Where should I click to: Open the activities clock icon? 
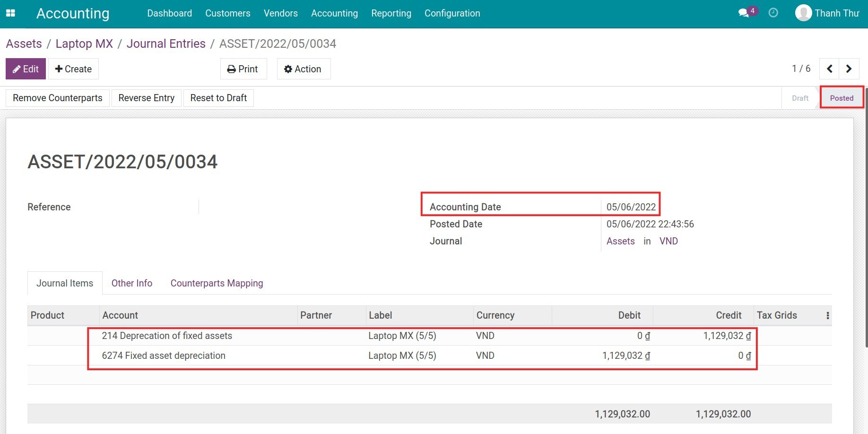tap(773, 13)
